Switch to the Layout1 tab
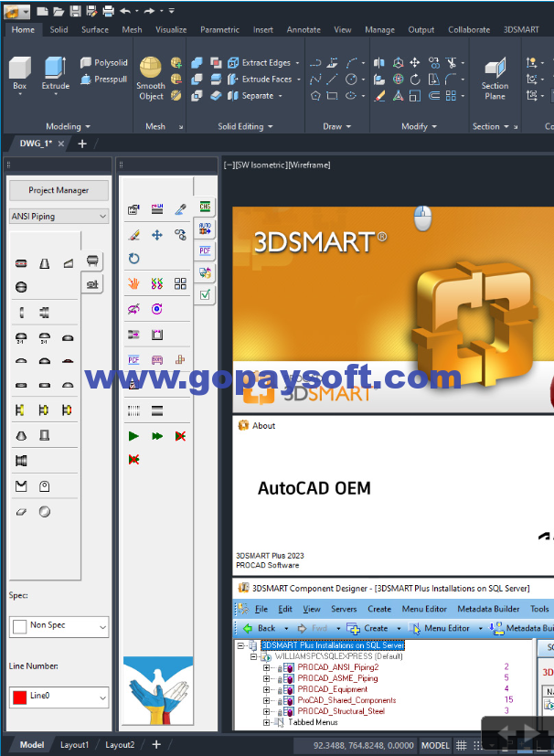Image resolution: width=554 pixels, height=756 pixels. pos(74,745)
